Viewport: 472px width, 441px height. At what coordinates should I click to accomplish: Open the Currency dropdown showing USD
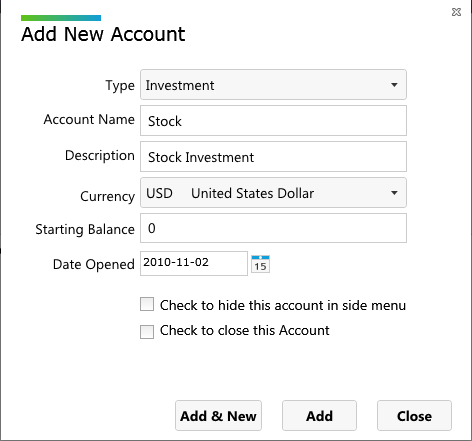[x=273, y=193]
